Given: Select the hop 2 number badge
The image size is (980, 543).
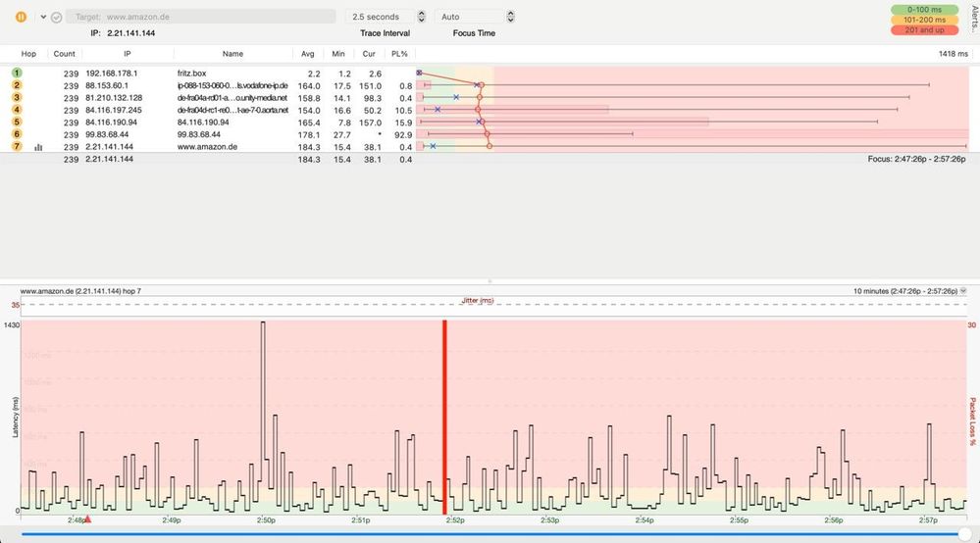Looking at the screenshot, I should pyautogui.click(x=17, y=85).
